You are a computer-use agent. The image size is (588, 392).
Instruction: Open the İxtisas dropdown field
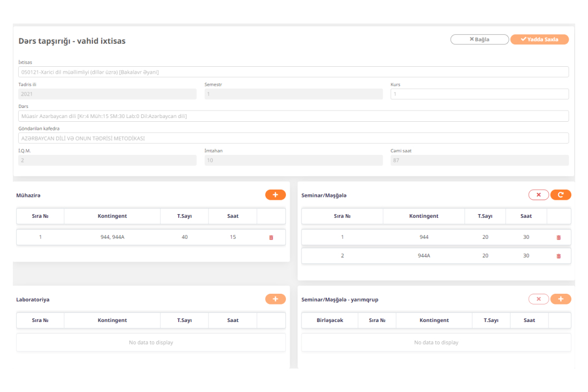(x=293, y=72)
